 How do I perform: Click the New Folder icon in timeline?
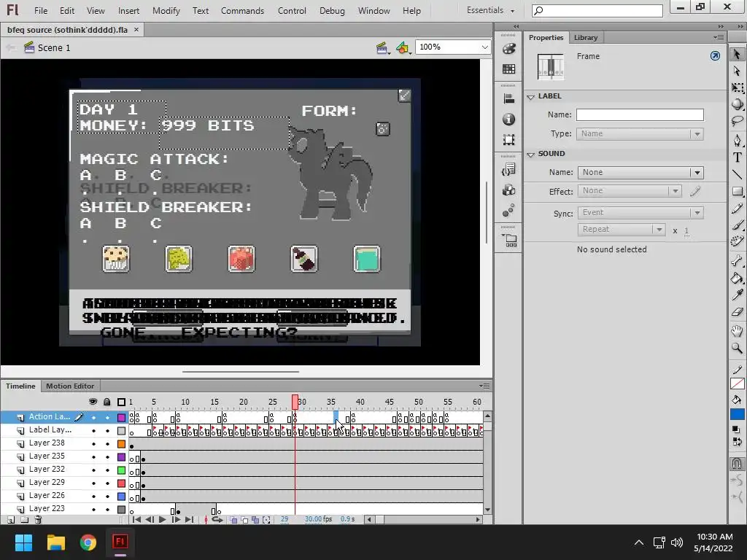click(x=24, y=520)
